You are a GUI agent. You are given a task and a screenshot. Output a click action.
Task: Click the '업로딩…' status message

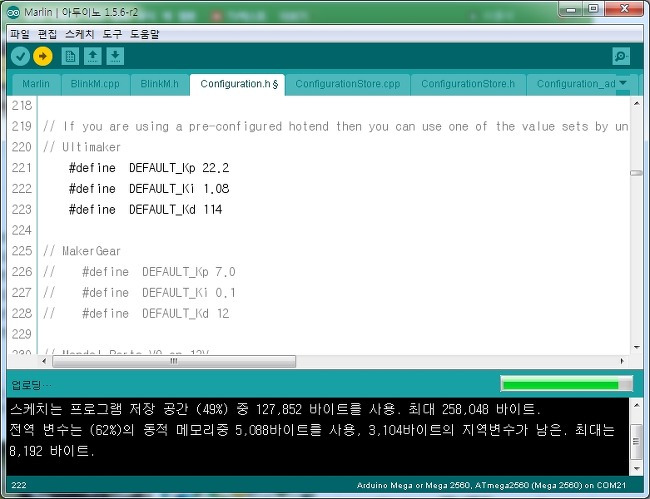pos(32,385)
